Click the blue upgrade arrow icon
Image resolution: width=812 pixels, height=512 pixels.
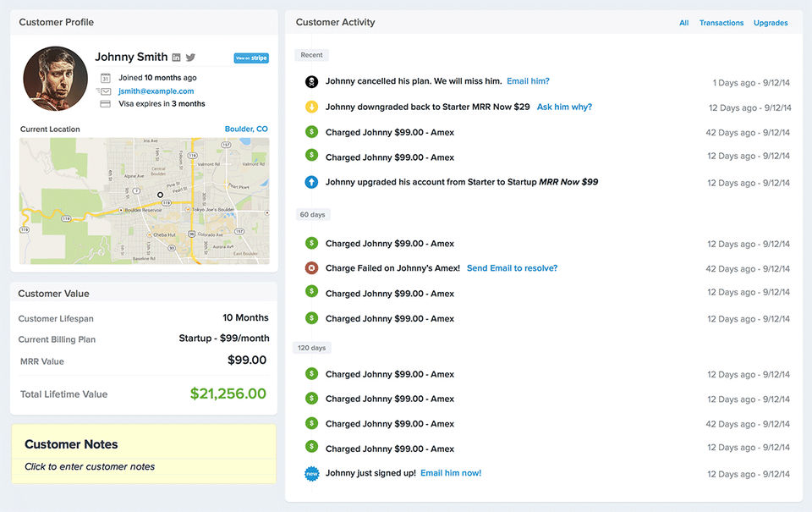tap(311, 182)
